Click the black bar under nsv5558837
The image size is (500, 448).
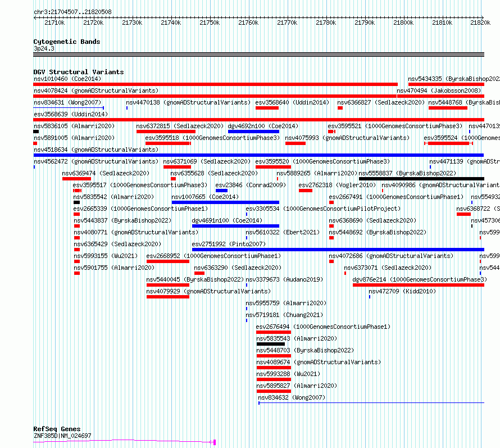tap(421, 179)
